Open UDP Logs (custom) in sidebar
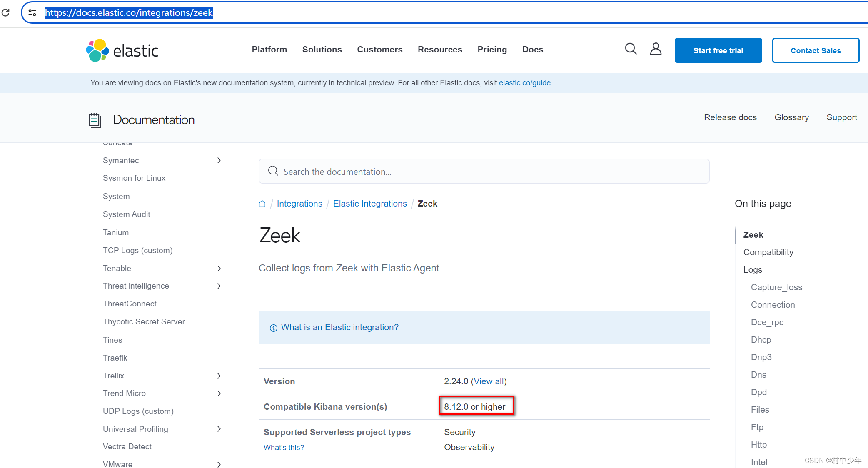The height and width of the screenshot is (468, 868). (138, 411)
